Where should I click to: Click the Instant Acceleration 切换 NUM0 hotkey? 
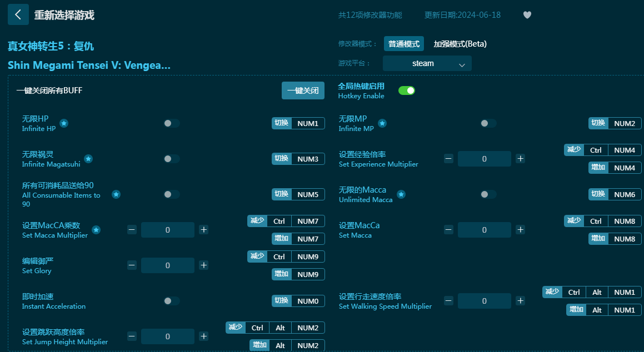(298, 301)
